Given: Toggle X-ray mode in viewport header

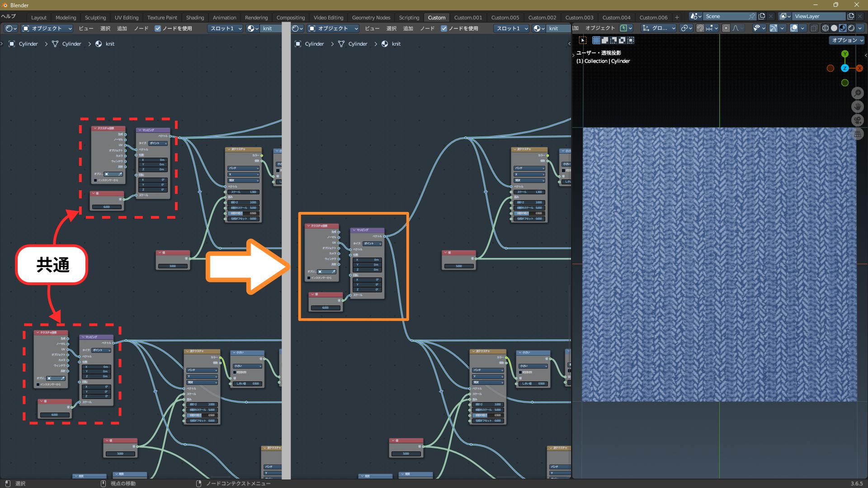Looking at the screenshot, I should coord(814,28).
